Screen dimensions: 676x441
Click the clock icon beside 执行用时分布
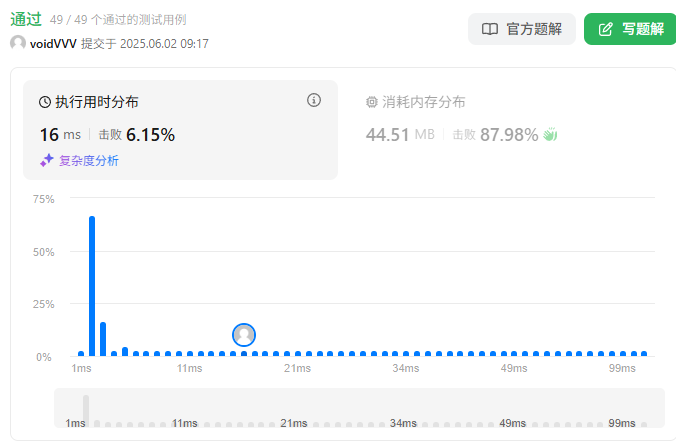pos(45,102)
